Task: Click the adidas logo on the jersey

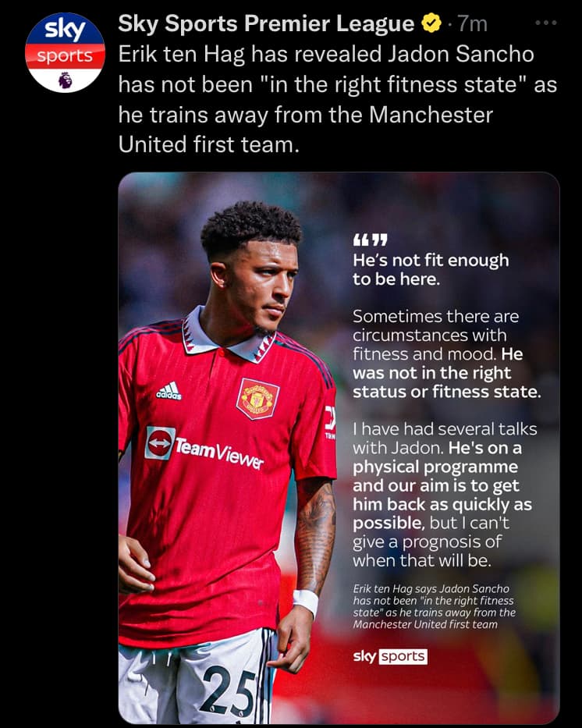Action: (x=169, y=391)
